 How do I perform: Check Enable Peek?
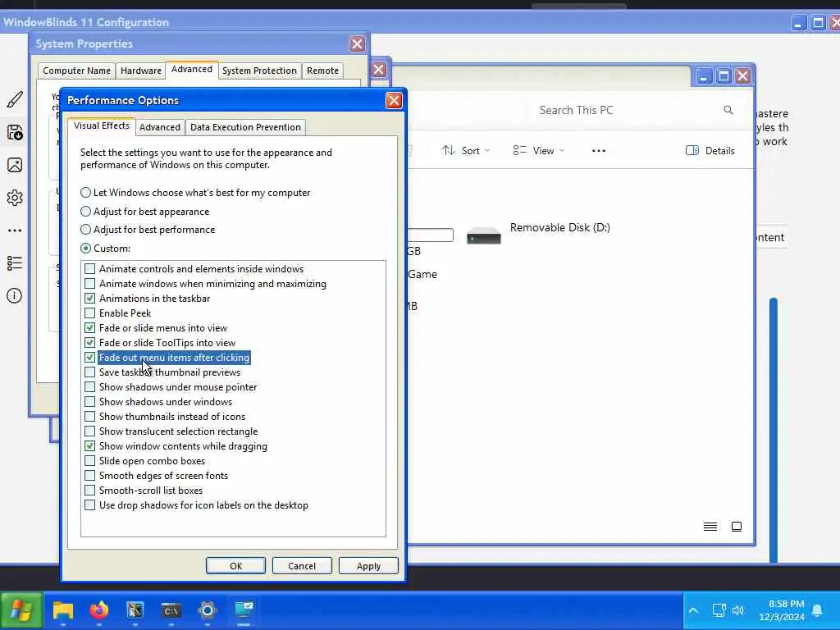(90, 313)
